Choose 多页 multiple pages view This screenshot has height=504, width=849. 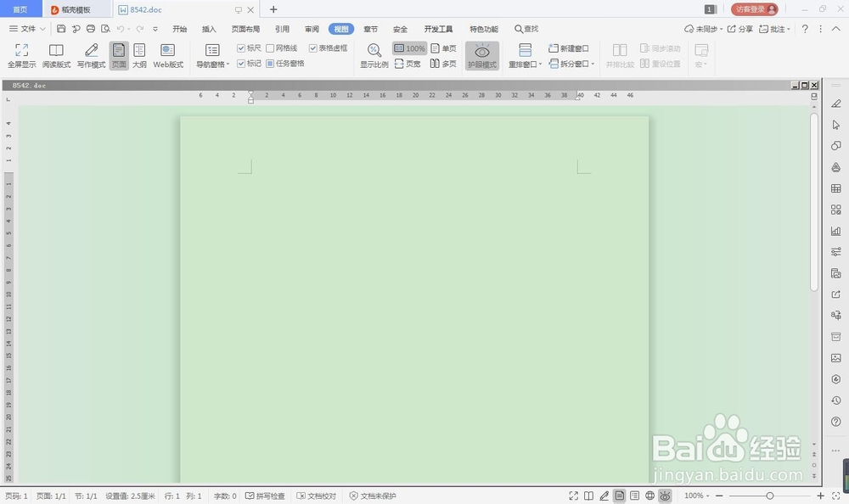tap(443, 64)
